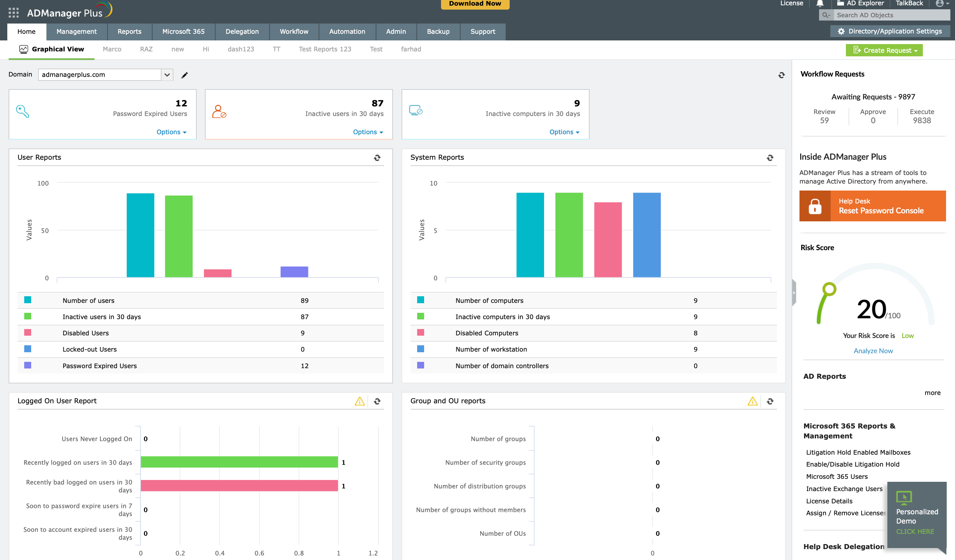955x560 pixels.
Task: Click the Search AD Objects field
Action: point(891,15)
